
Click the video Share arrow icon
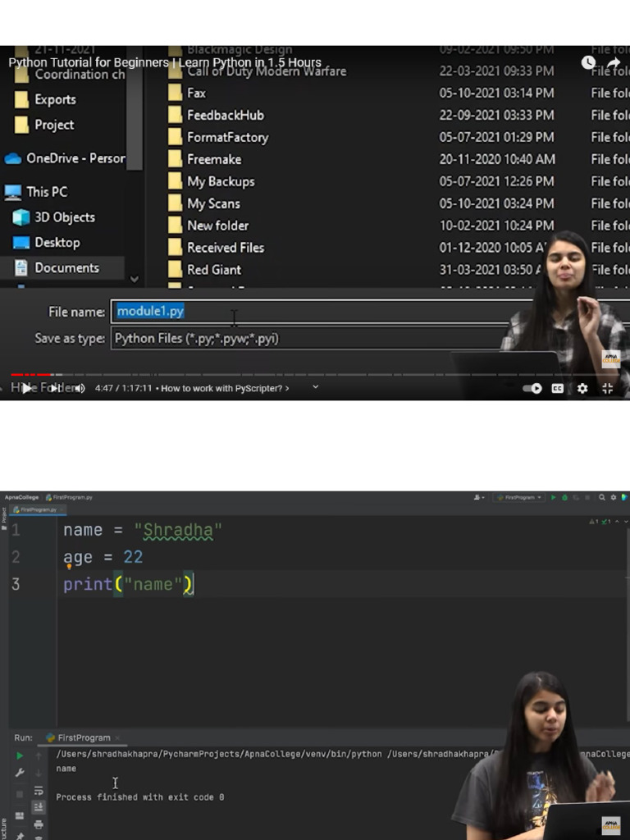(613, 63)
